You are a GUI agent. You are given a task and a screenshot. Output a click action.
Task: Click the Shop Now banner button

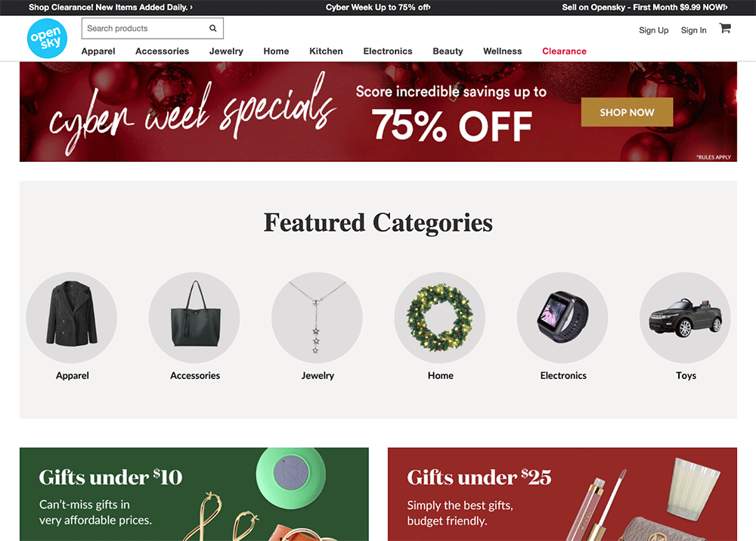pyautogui.click(x=627, y=112)
